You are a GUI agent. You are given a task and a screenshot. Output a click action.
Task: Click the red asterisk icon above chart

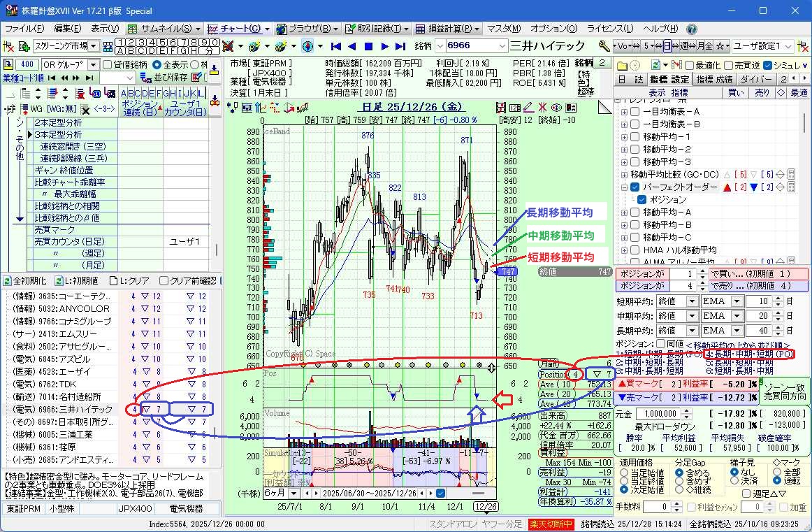pyautogui.click(x=542, y=107)
